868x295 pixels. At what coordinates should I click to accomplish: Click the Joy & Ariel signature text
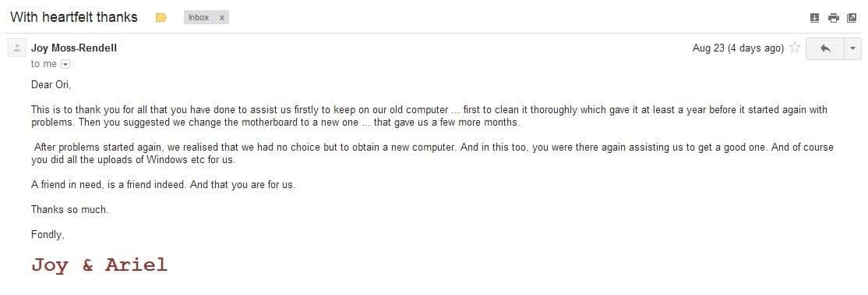click(99, 265)
